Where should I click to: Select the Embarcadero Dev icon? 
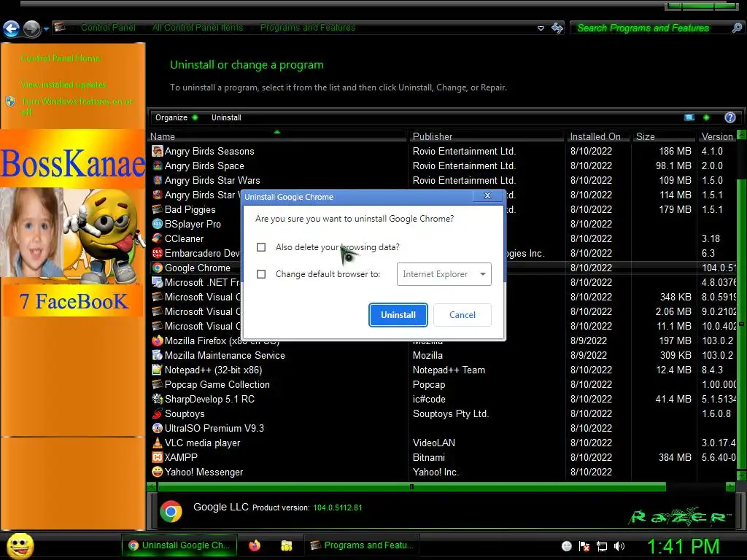(x=158, y=253)
